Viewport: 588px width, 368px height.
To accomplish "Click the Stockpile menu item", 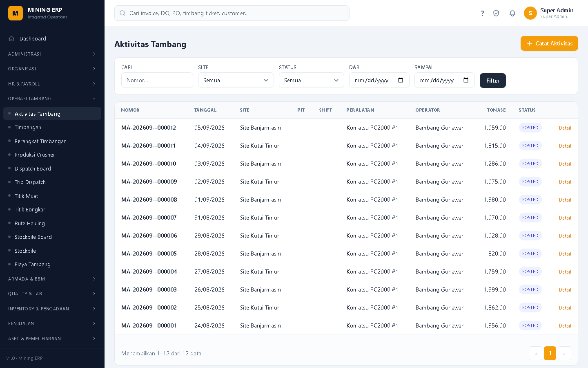I will click(52, 251).
